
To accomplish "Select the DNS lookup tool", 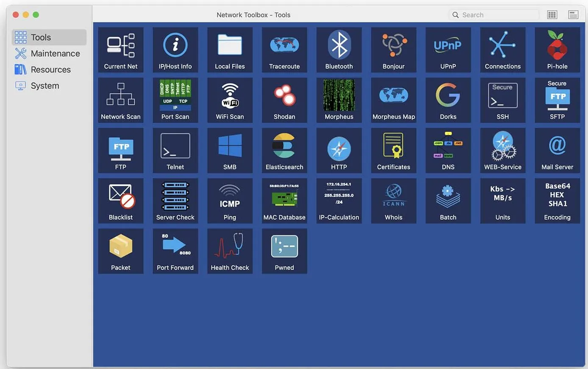I will click(448, 150).
